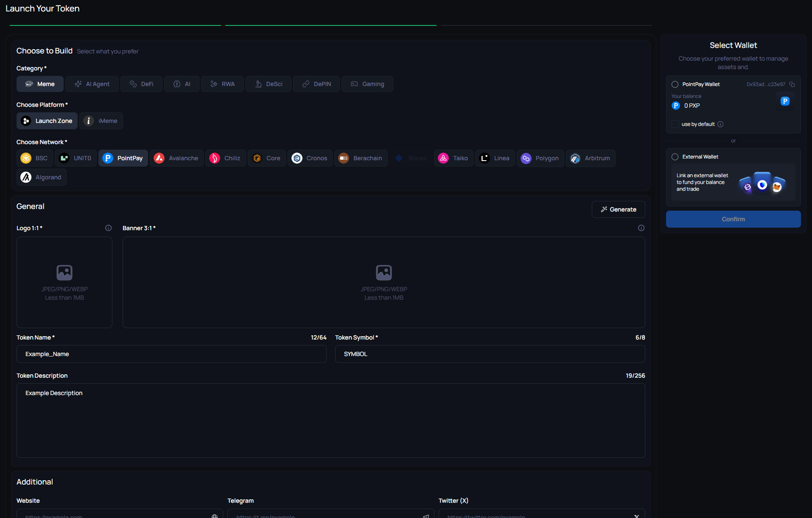Click the Token Name input field
This screenshot has height=518, width=812.
171,354
